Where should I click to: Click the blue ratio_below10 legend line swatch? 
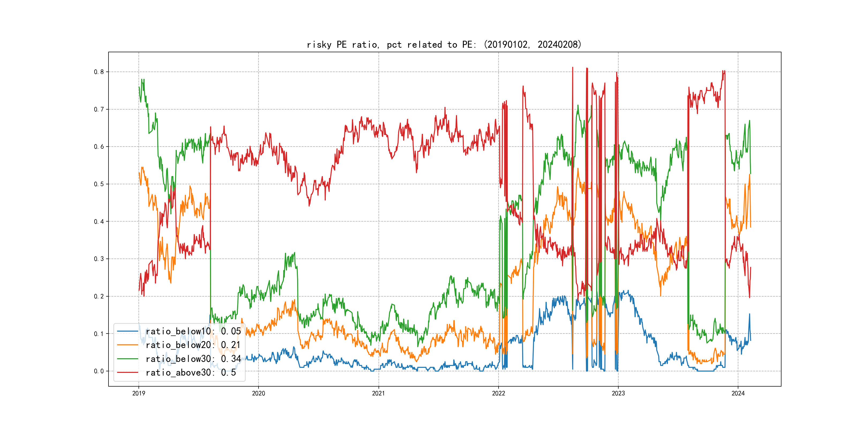point(127,331)
